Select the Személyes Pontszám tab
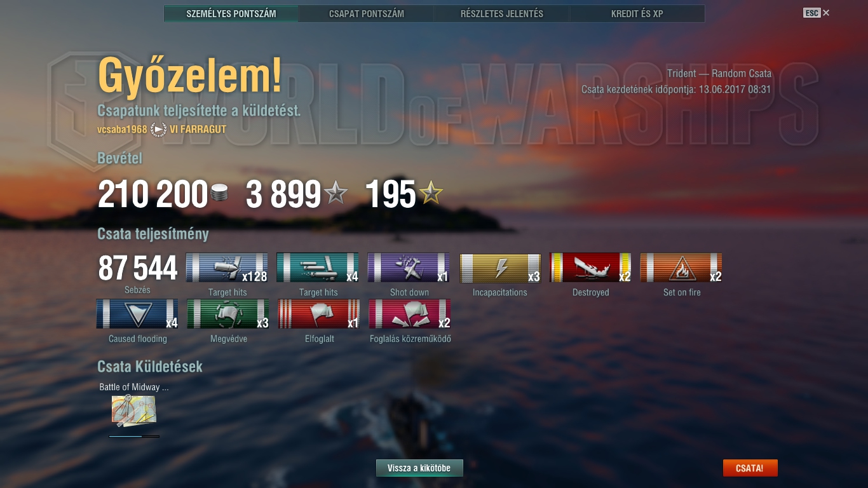This screenshot has width=868, height=488. [231, 13]
